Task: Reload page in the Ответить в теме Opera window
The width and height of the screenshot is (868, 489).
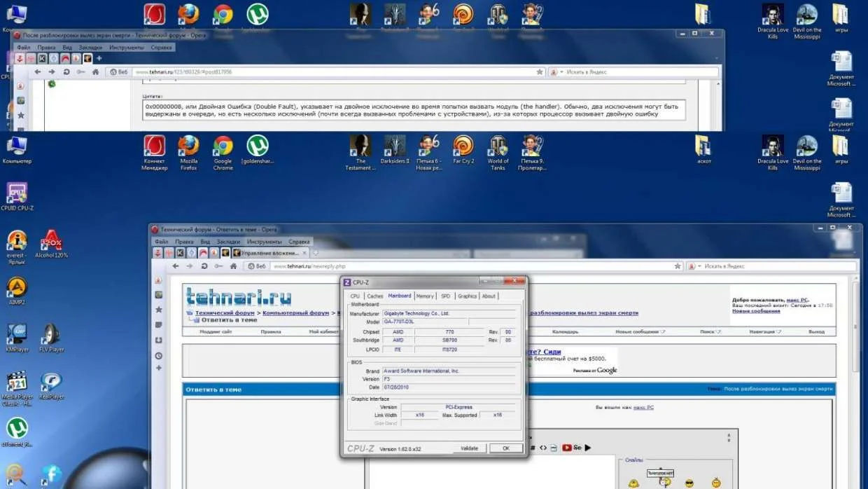Action: (204, 266)
